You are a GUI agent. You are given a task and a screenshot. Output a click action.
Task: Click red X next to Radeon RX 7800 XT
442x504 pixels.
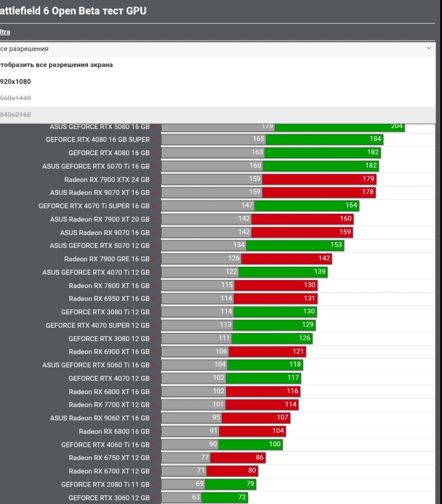tap(154, 286)
